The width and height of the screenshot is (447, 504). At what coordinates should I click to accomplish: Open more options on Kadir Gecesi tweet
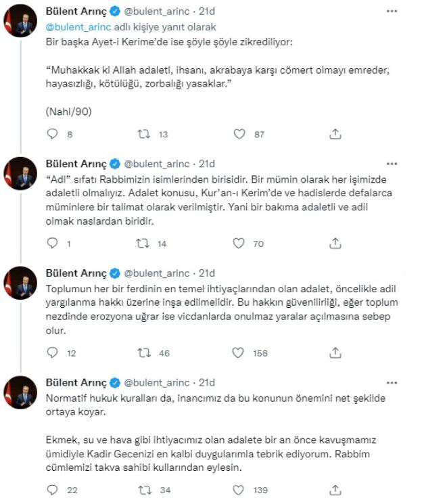point(392,383)
